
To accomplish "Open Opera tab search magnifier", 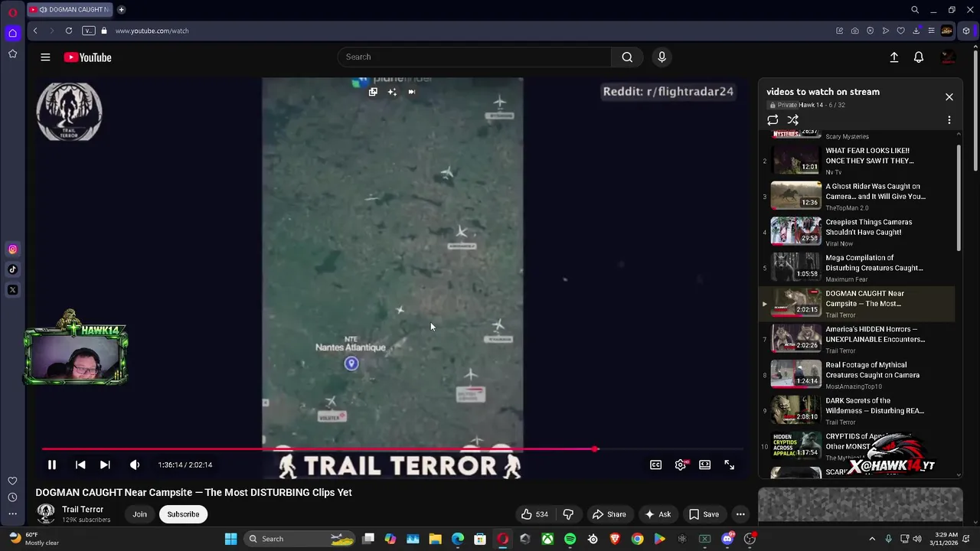I will pyautogui.click(x=915, y=10).
